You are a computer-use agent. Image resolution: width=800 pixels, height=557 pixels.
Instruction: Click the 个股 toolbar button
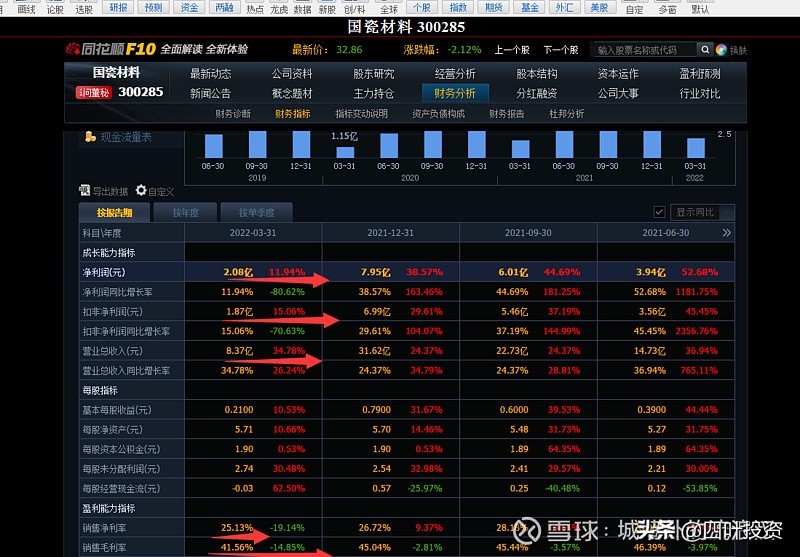coord(422,7)
